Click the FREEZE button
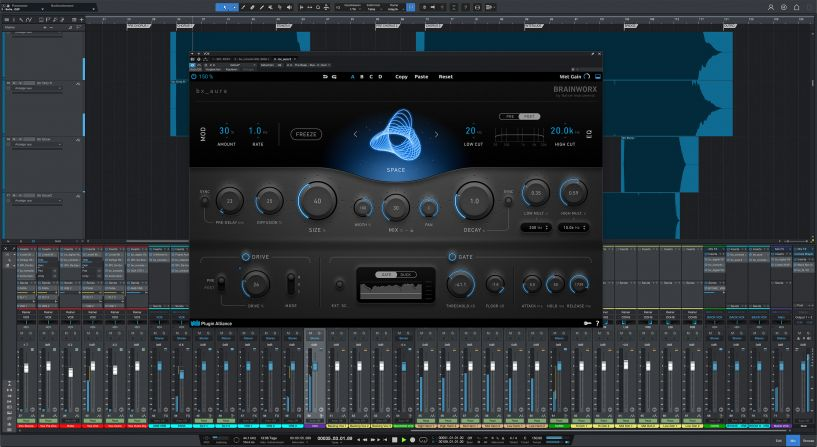 tap(306, 134)
